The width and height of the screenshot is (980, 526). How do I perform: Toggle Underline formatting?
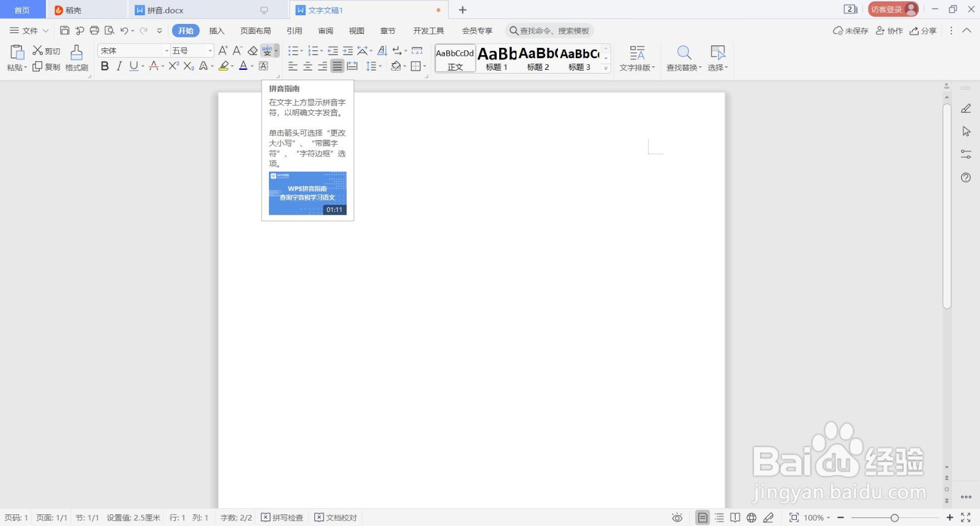[x=134, y=66]
